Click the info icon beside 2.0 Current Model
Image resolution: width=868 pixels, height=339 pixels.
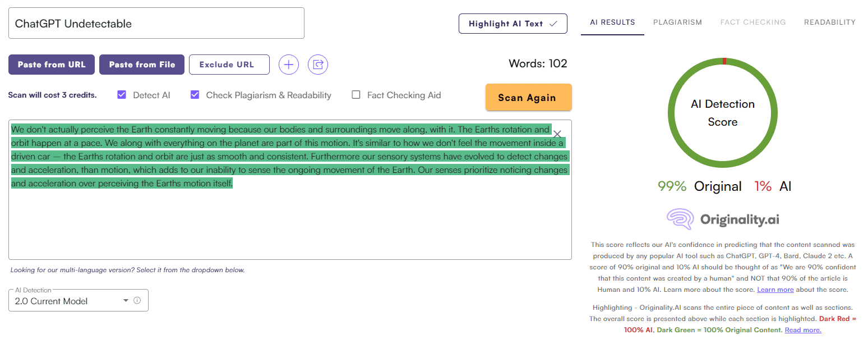[x=137, y=301]
